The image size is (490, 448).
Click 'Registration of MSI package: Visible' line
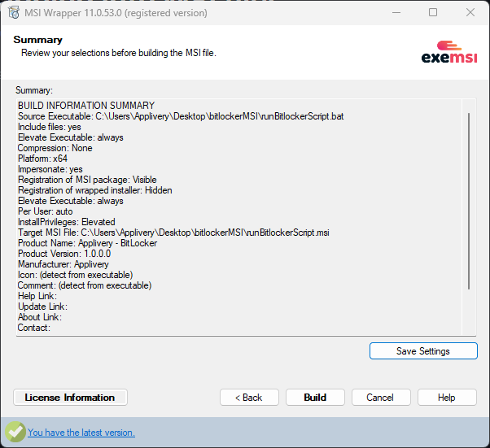coord(87,180)
